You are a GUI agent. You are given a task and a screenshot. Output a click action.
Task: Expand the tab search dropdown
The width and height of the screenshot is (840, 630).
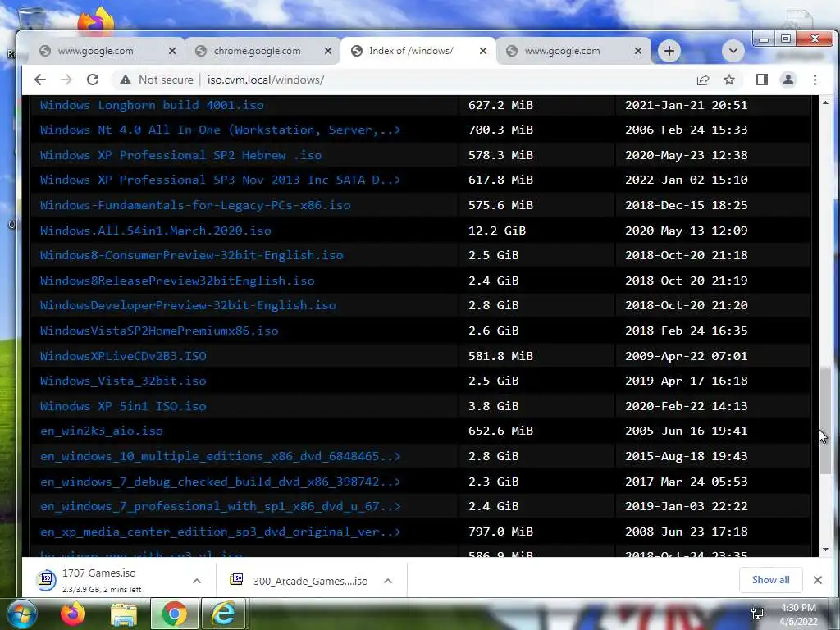coord(733,51)
